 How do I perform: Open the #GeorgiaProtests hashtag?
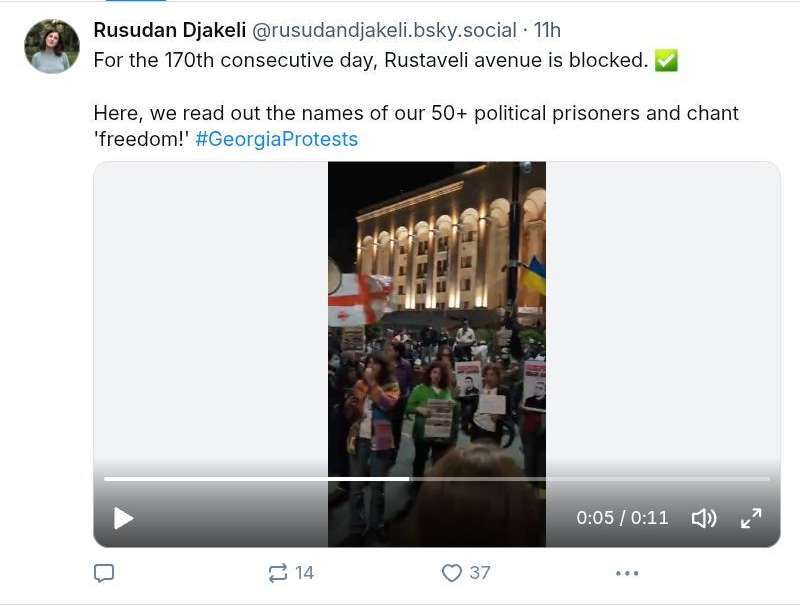276,139
